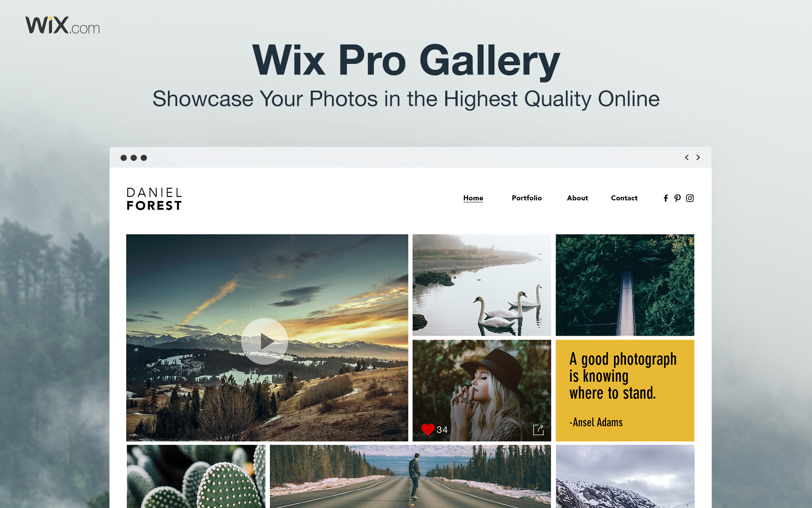Open the swans on lake photo
The height and width of the screenshot is (508, 812).
coord(482,285)
